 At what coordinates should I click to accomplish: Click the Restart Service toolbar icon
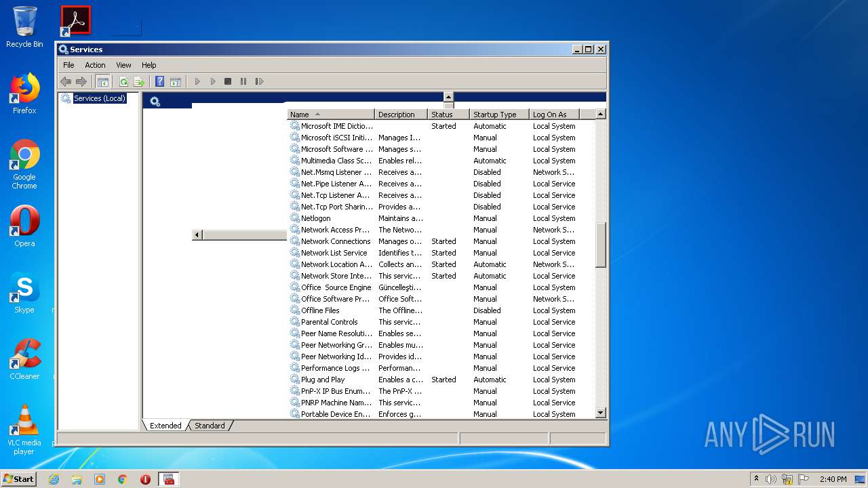tap(259, 81)
